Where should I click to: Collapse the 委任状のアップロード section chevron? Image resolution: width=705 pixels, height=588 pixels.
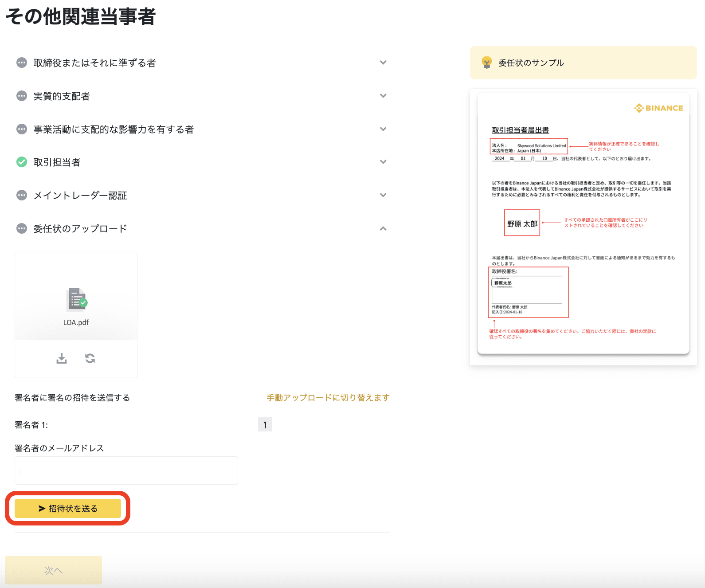383,228
